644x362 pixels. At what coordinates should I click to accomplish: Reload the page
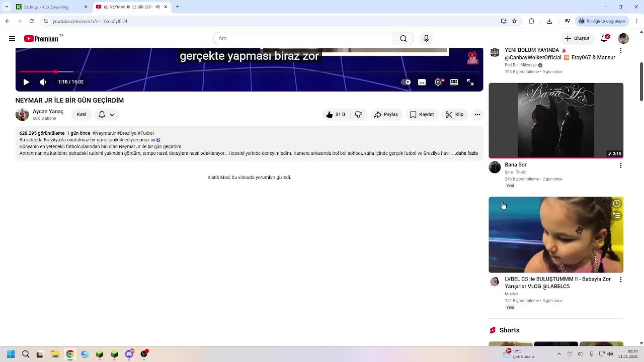click(x=31, y=21)
